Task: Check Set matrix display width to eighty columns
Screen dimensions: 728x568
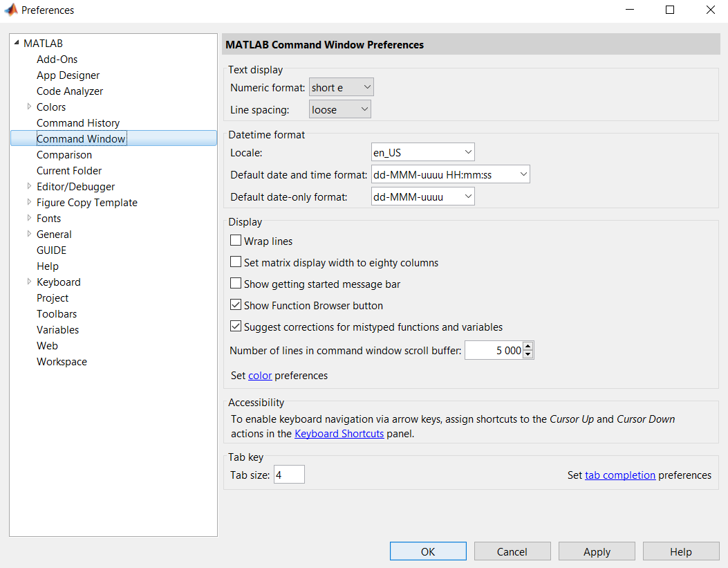Action: pyautogui.click(x=236, y=262)
